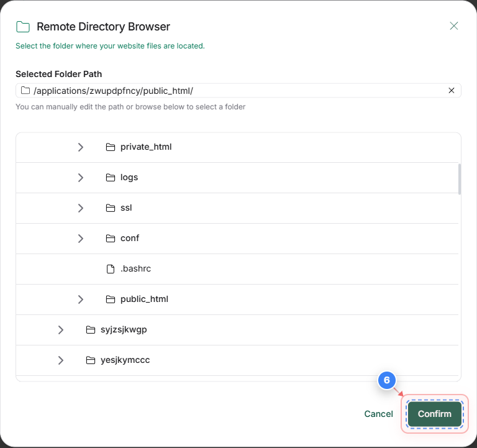Expand the public_html folder
The height and width of the screenshot is (448, 477).
pos(80,299)
